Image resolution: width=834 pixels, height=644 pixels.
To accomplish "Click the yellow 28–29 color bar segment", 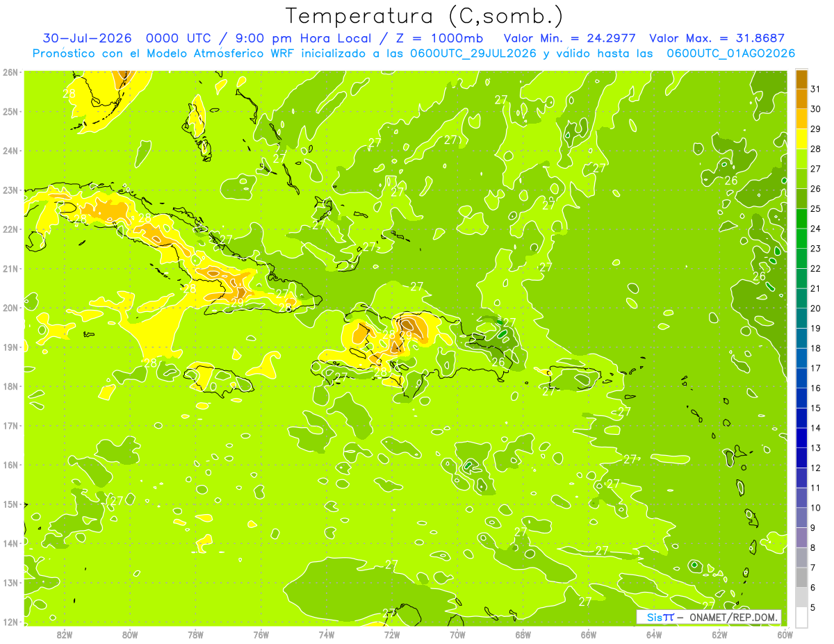I will click(801, 139).
